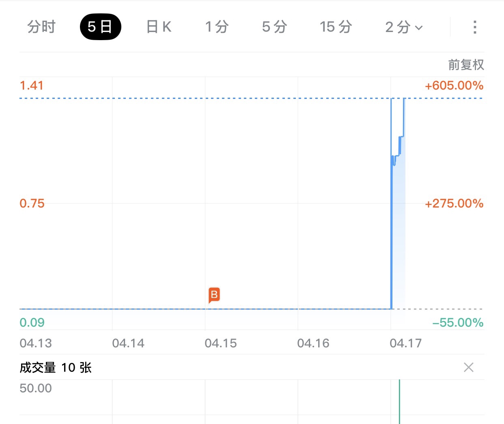Click the 前复权 adjustment setting
Screen dimensions: 504x424
pyautogui.click(x=466, y=65)
